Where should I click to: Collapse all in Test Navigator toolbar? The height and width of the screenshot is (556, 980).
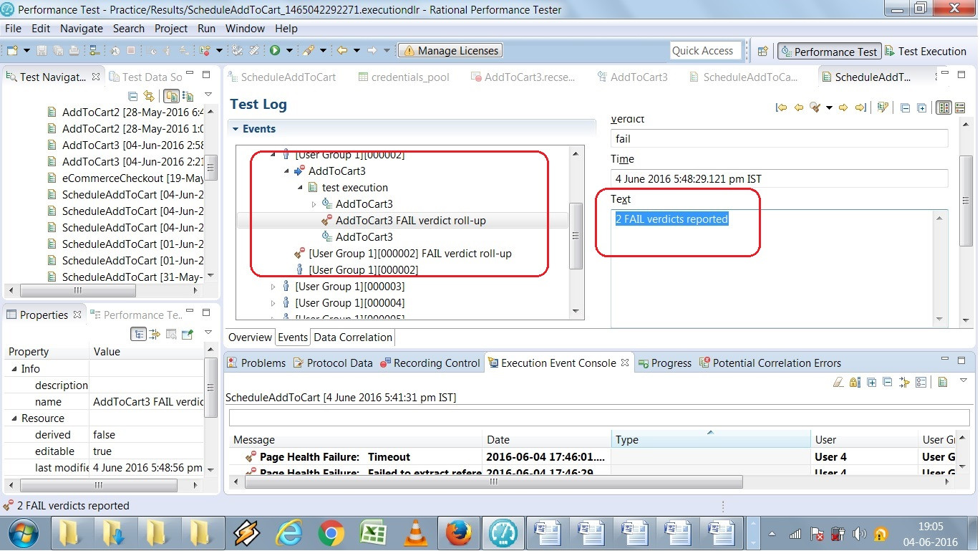point(133,96)
